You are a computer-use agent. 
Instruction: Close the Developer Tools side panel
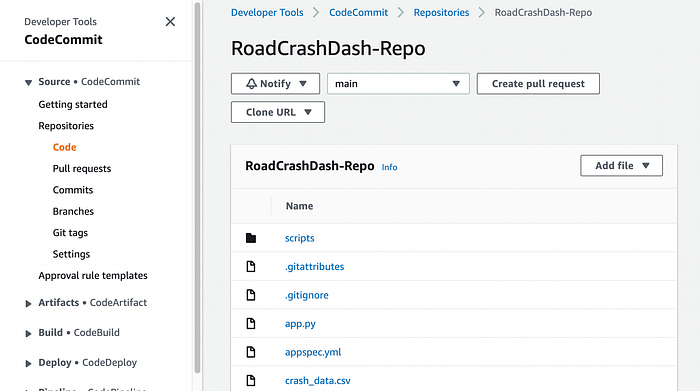pyautogui.click(x=170, y=21)
